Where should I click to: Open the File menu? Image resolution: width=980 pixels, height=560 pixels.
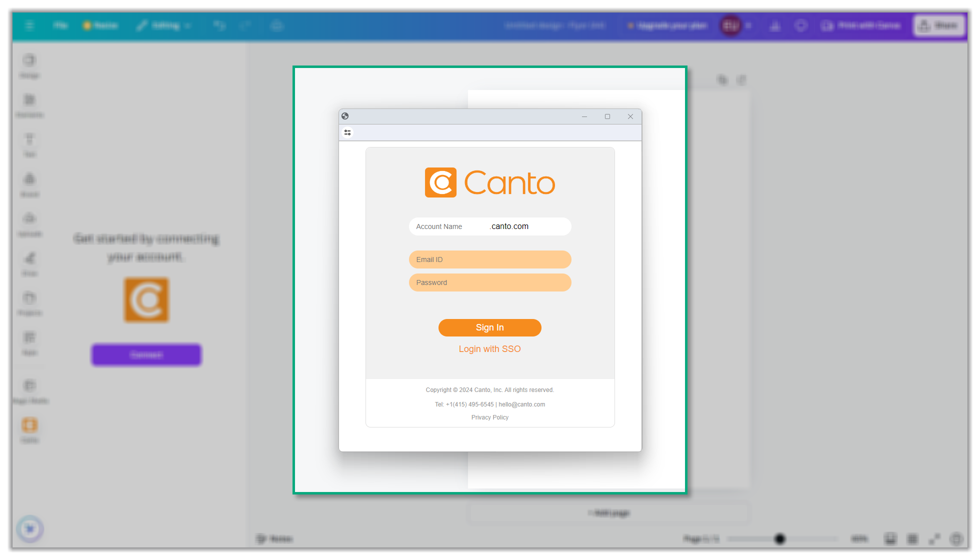point(60,25)
